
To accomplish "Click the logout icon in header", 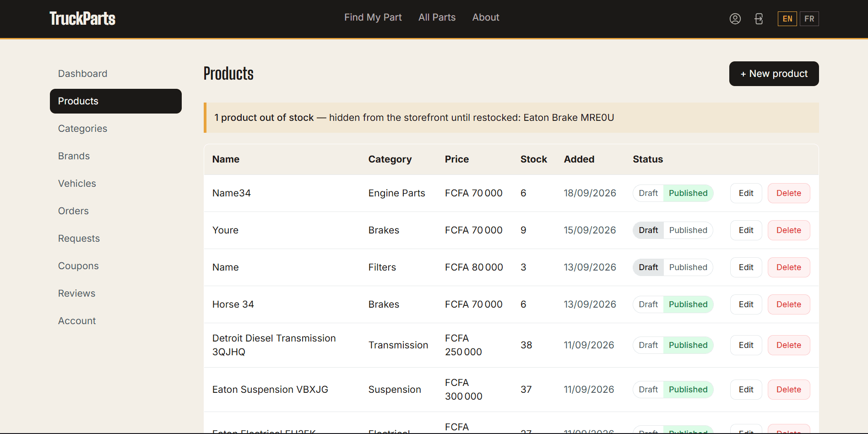I will (x=759, y=19).
